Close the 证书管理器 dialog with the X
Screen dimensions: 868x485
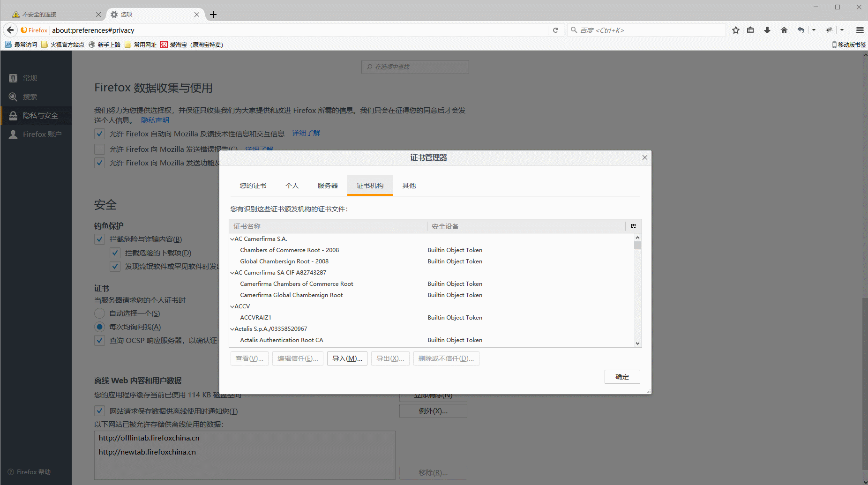pos(645,157)
